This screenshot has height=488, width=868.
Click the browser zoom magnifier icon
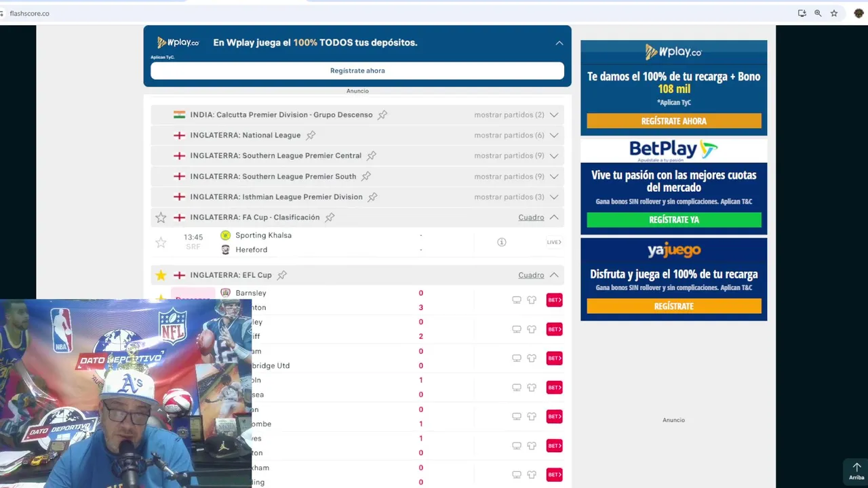pos(818,13)
